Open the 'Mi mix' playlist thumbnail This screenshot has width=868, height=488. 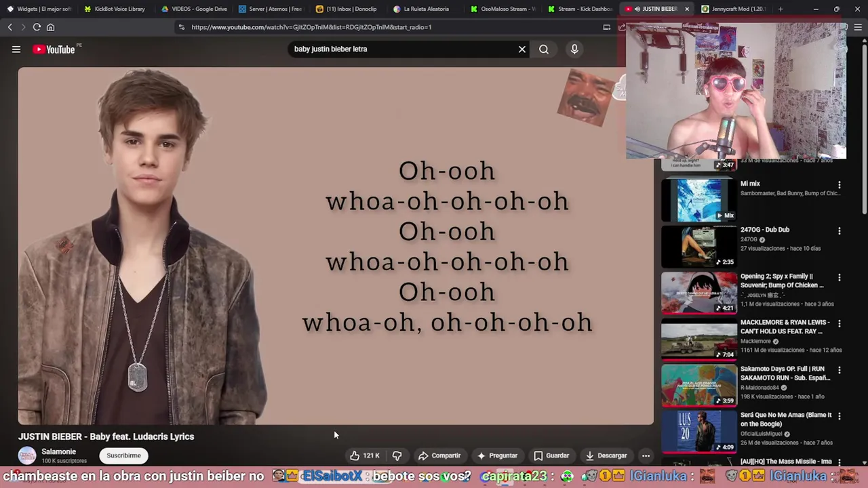(698, 200)
